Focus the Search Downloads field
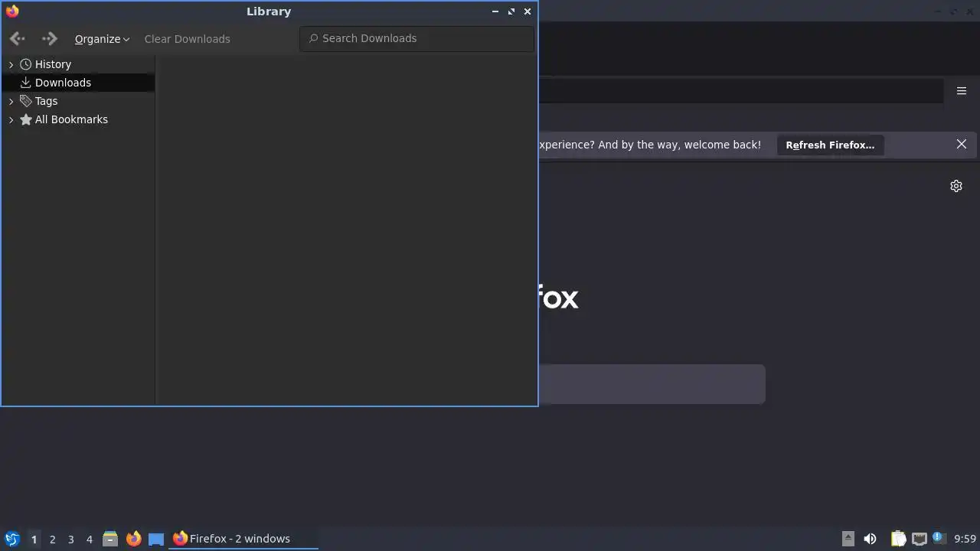 (417, 38)
